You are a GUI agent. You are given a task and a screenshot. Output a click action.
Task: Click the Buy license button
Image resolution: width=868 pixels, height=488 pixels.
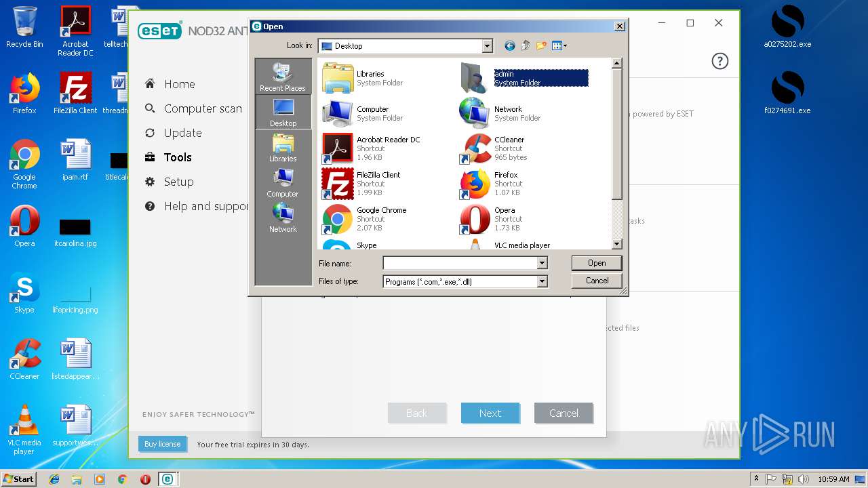coord(162,444)
